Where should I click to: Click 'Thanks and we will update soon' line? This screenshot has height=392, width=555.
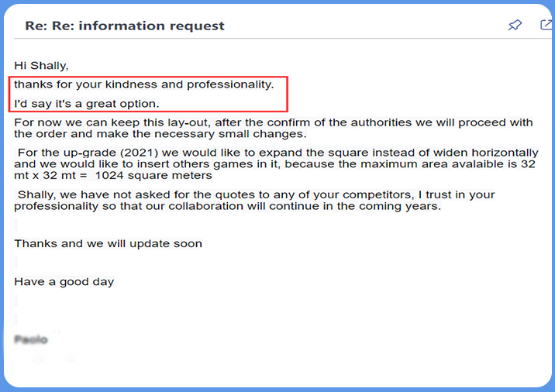(x=108, y=243)
